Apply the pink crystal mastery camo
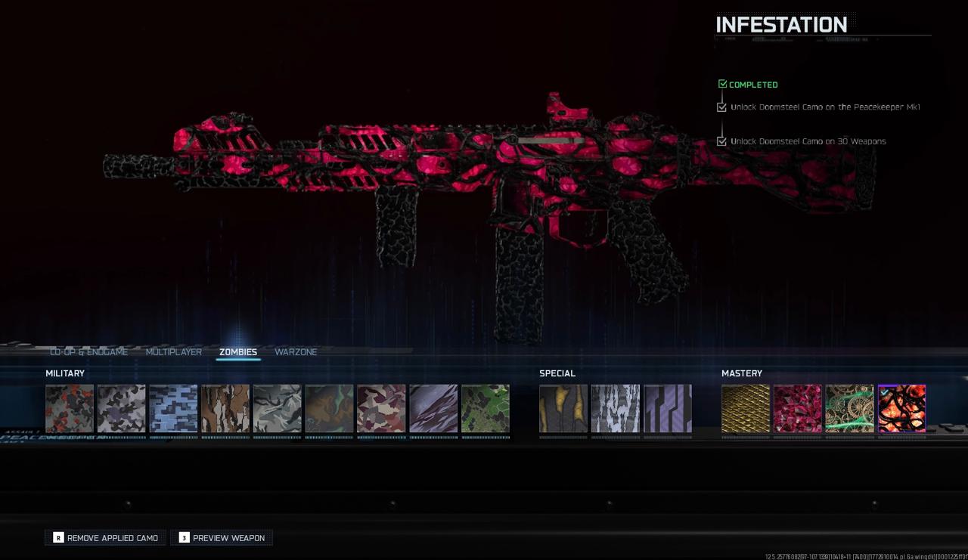This screenshot has height=560, width=968. [x=798, y=409]
